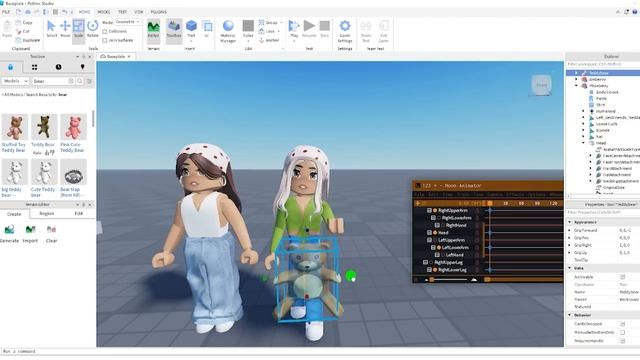Open the Toolbox Creations tab

pos(82,67)
